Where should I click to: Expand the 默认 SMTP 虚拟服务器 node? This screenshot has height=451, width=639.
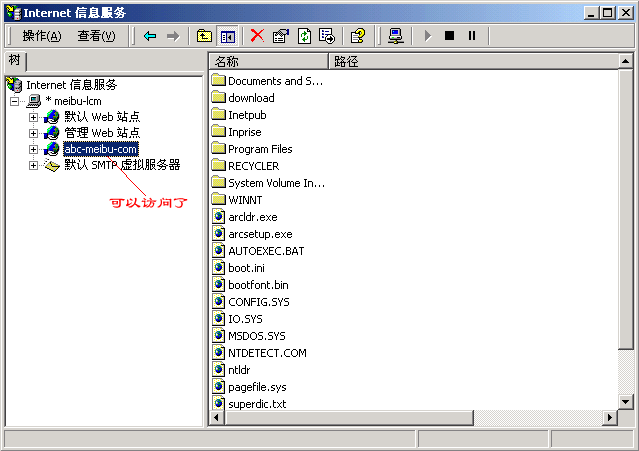(x=33, y=165)
